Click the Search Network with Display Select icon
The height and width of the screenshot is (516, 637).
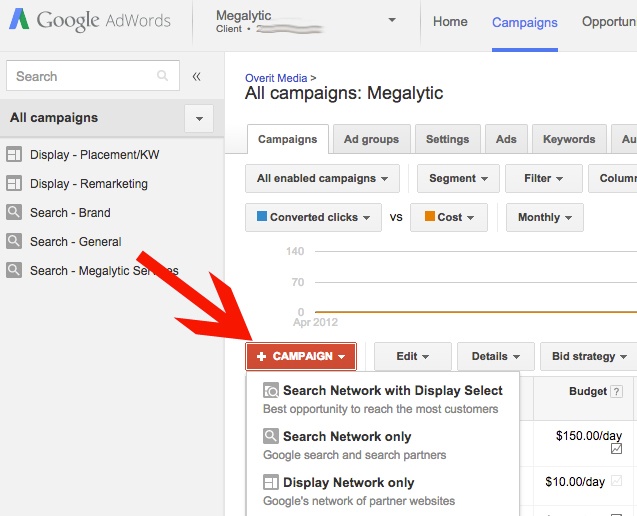click(270, 391)
